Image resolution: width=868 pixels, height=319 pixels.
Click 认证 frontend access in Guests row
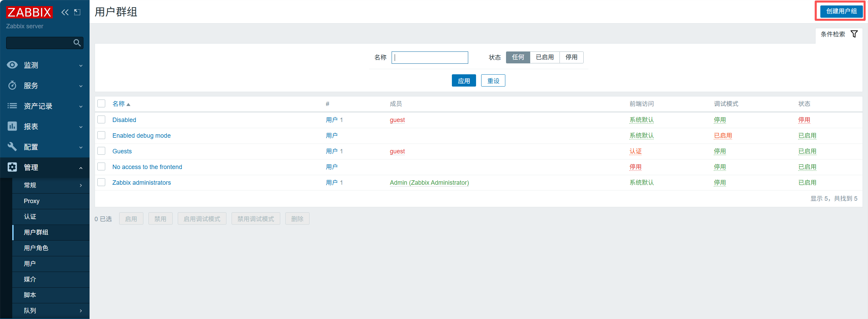click(x=635, y=151)
